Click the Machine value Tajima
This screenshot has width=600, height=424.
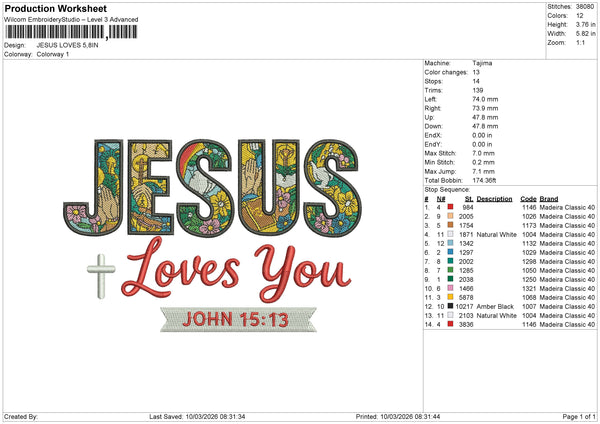(483, 64)
